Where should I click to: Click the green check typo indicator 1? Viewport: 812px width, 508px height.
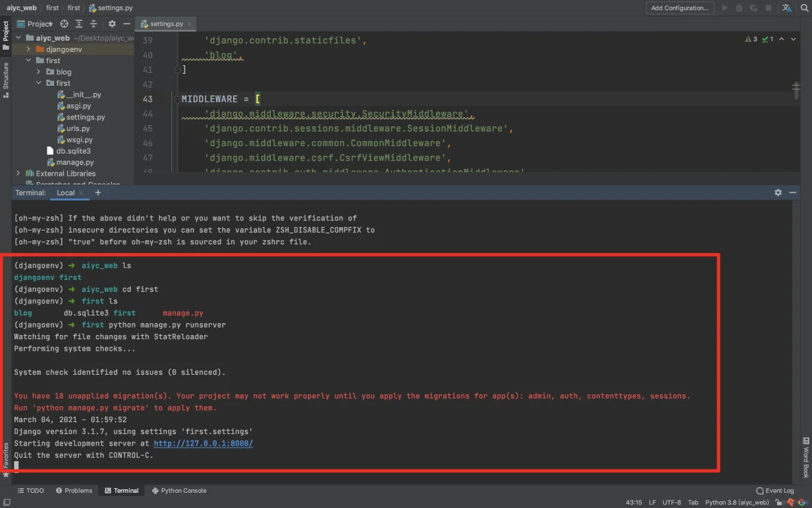click(x=767, y=39)
